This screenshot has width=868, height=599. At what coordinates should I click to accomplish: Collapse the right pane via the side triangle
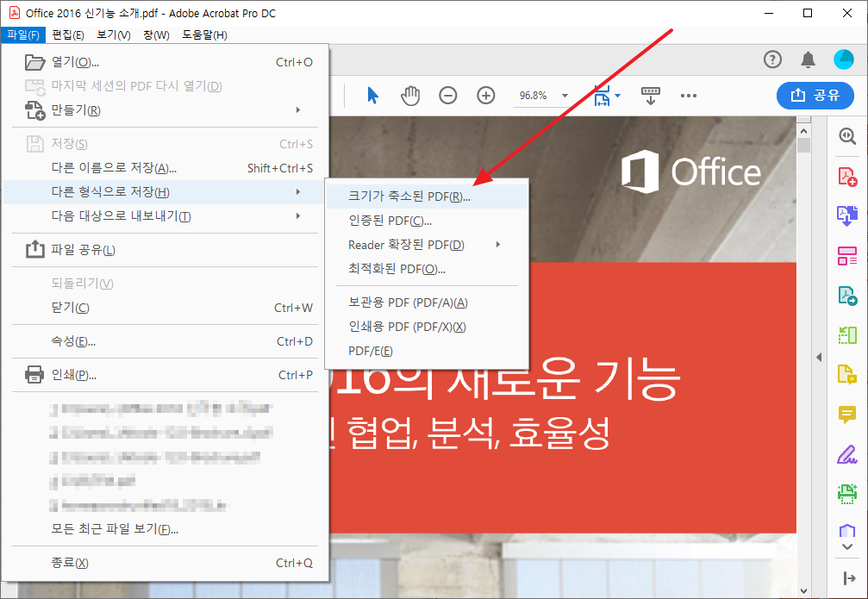(x=819, y=358)
